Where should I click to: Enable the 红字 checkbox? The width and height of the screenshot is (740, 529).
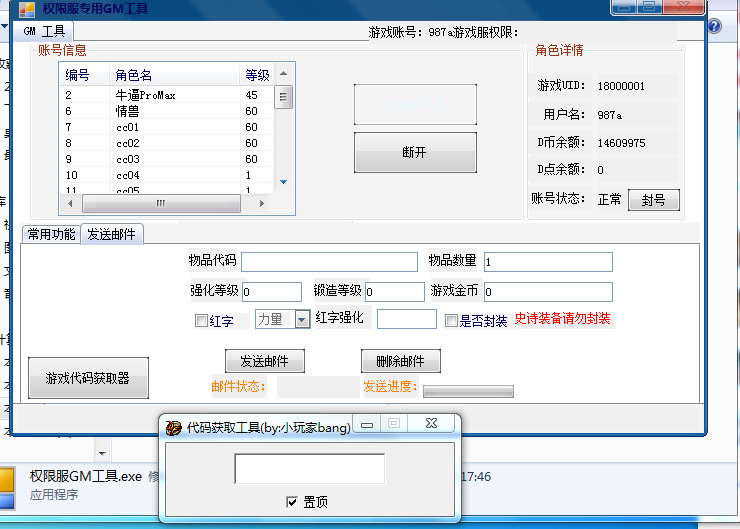pos(201,321)
